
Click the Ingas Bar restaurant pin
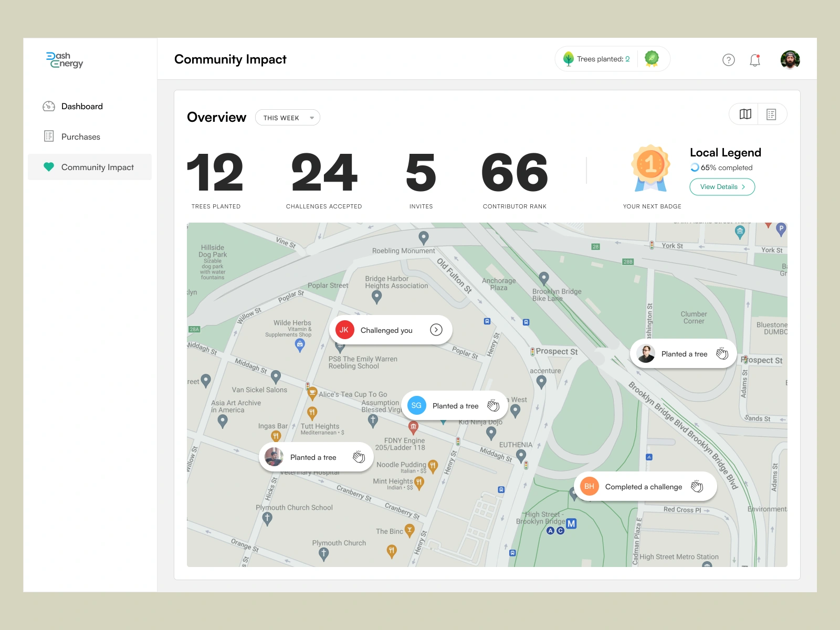(x=276, y=436)
